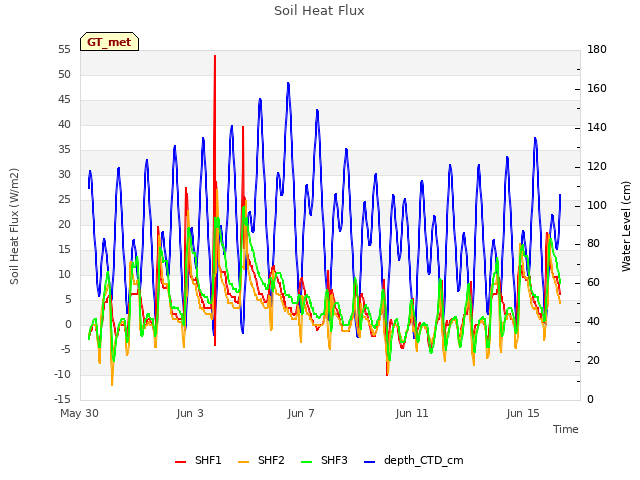Toggle SHF3 series in legend

coord(324,460)
